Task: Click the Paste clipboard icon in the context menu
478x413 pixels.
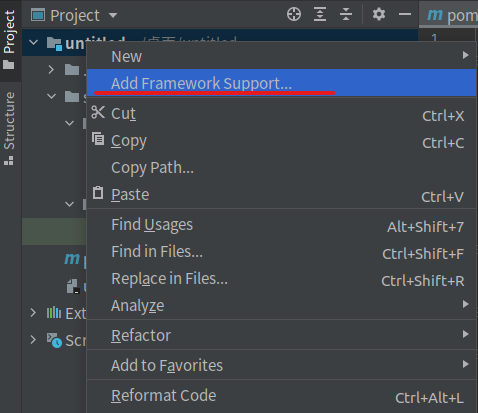Action: [x=98, y=193]
